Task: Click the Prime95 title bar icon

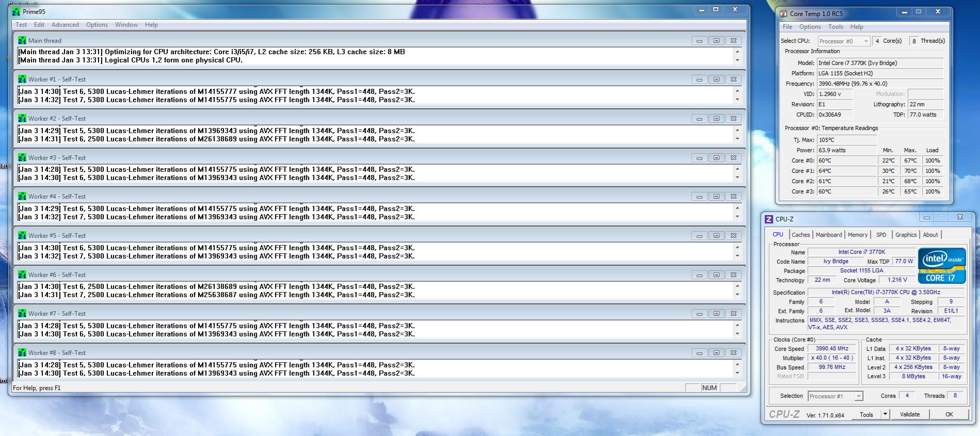Action: tap(17, 11)
